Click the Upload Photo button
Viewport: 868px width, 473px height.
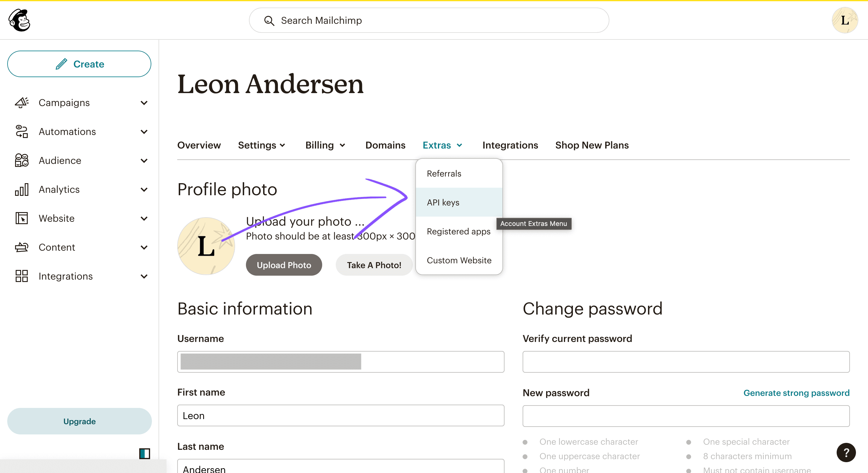pyautogui.click(x=284, y=265)
